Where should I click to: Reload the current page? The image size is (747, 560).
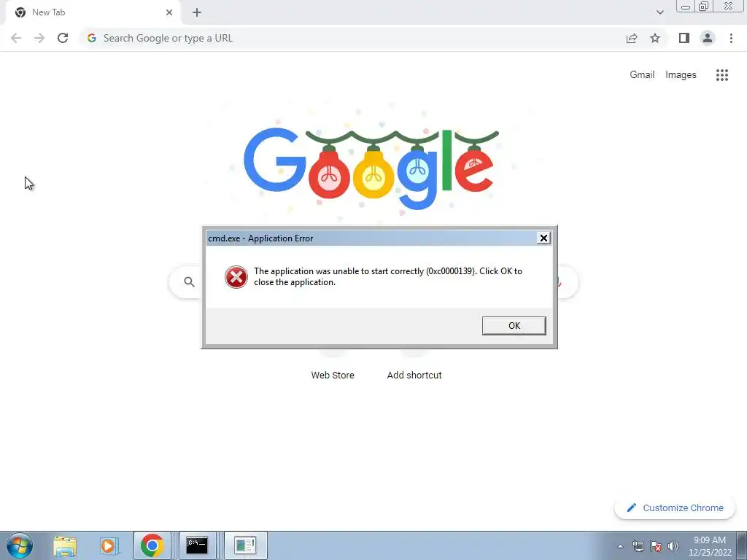(63, 38)
